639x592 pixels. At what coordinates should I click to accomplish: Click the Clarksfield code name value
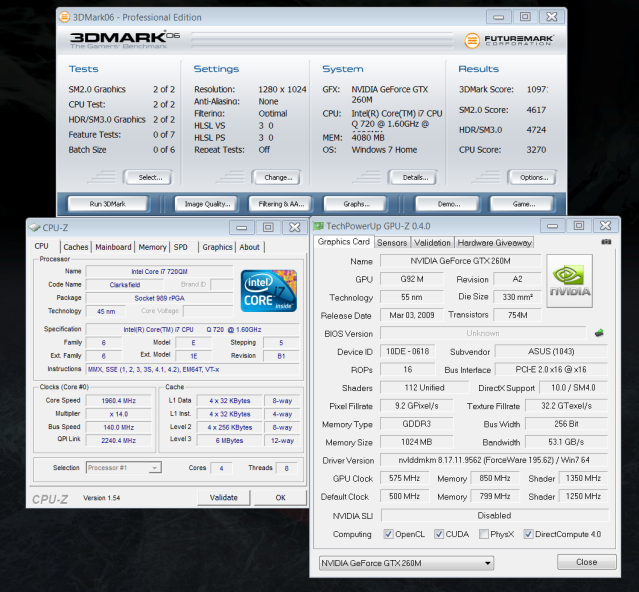coord(125,284)
